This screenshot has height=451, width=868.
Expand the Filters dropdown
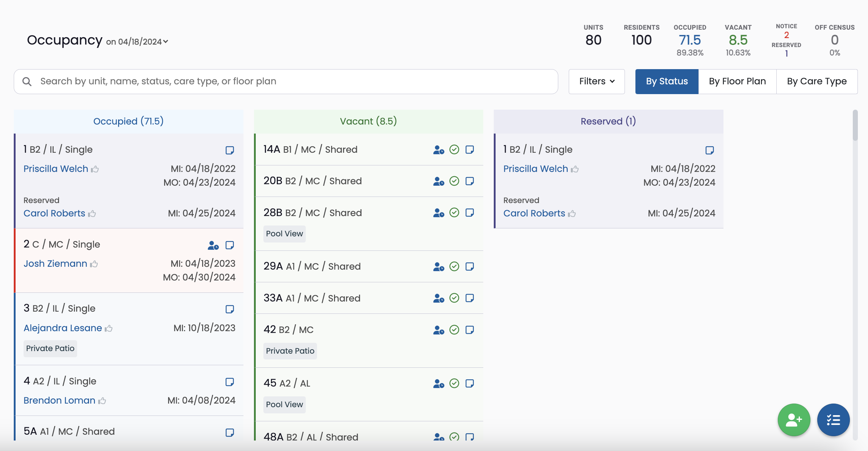pos(597,81)
